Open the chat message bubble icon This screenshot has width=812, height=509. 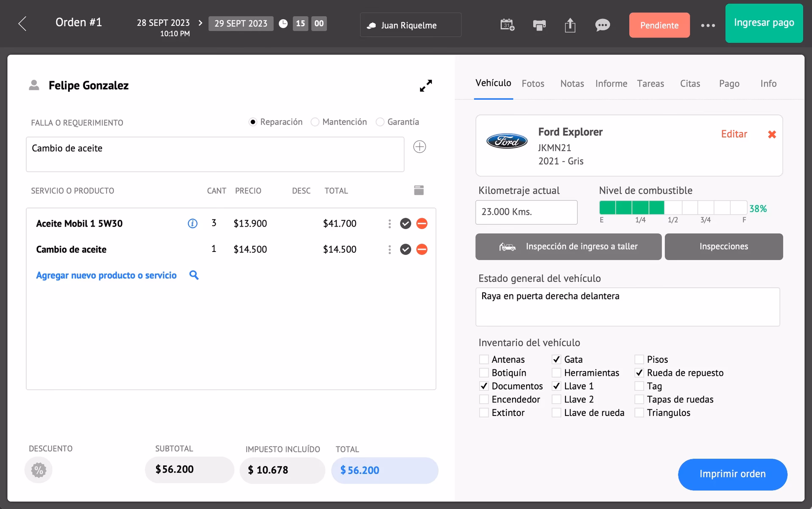point(602,25)
